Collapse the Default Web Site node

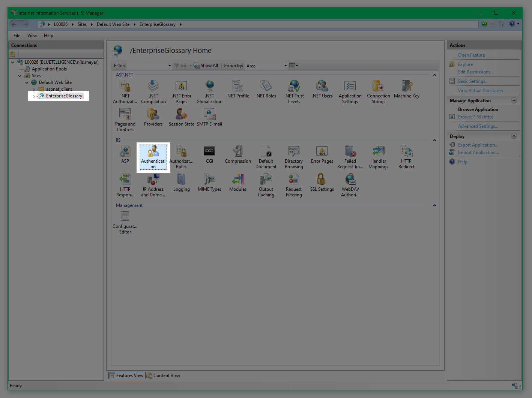26,82
